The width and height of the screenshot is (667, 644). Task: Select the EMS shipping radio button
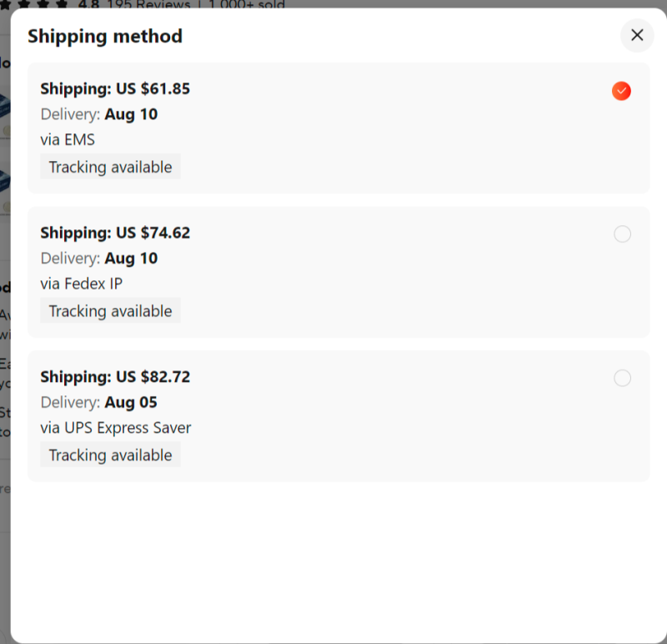pos(621,91)
